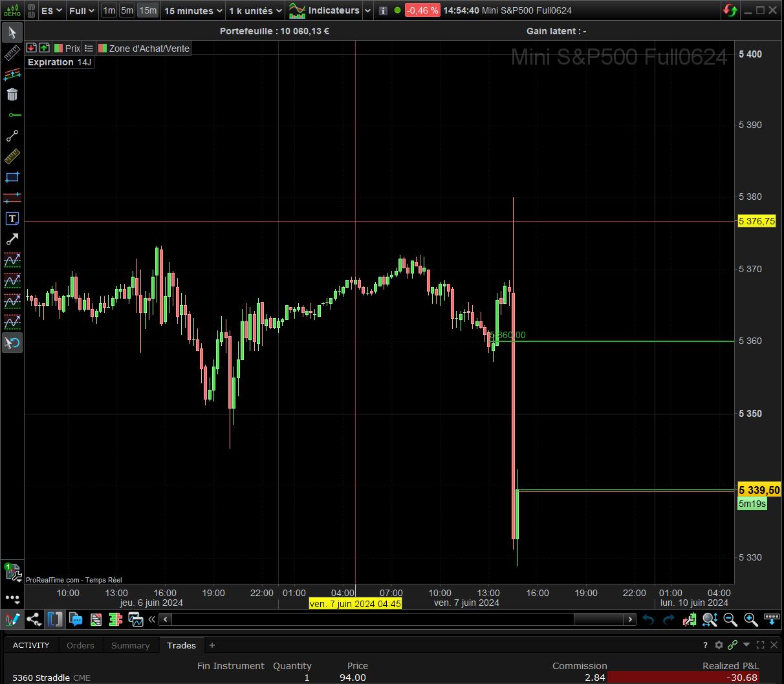The image size is (784, 684).
Task: Select the blue rectangle drawing tool
Action: coord(12,177)
